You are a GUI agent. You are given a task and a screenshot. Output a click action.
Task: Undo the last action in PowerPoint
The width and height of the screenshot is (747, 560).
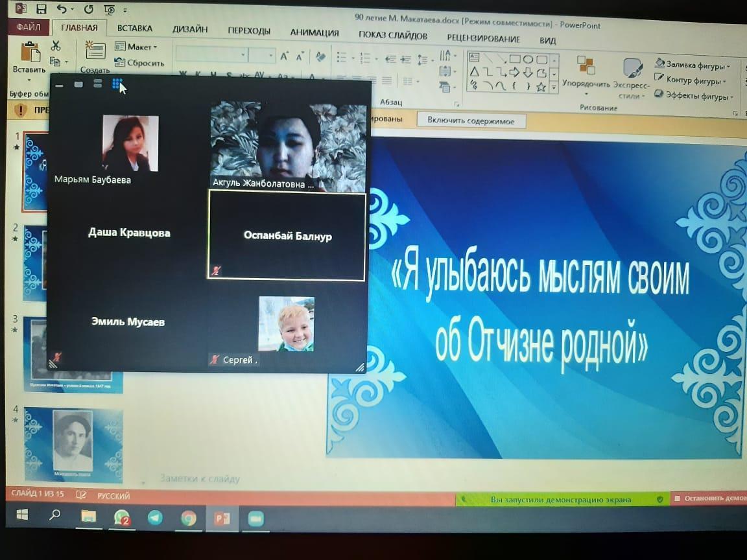62,8
